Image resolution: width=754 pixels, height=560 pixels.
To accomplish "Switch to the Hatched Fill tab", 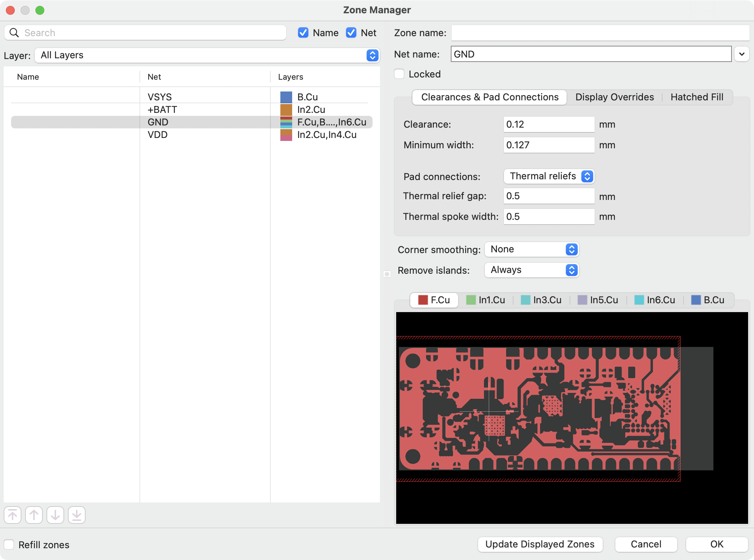I will pos(696,97).
